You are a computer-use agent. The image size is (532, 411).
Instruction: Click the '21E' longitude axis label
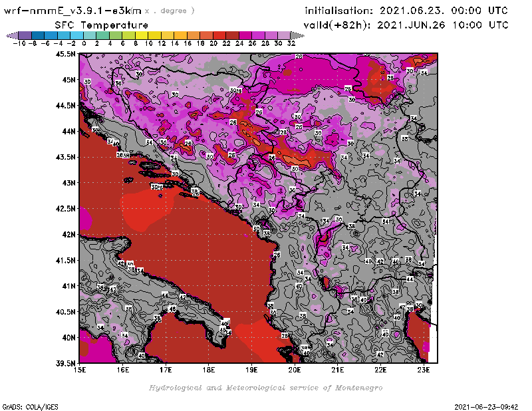337,370
